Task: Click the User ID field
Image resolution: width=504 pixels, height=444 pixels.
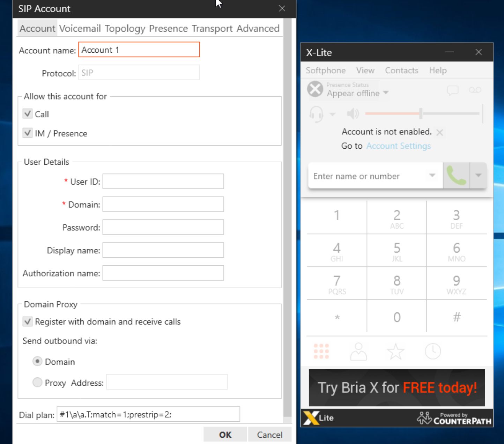Action: pos(163,182)
